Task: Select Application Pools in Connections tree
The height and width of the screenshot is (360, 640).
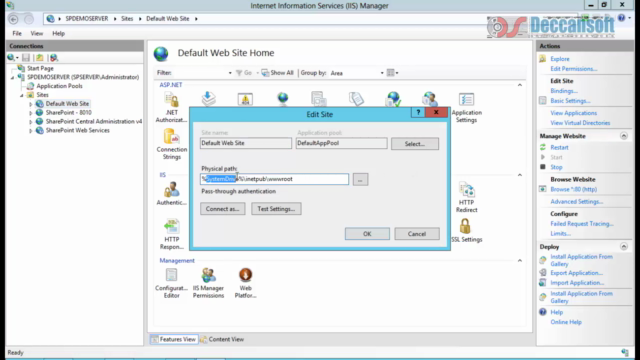Action: [x=59, y=86]
